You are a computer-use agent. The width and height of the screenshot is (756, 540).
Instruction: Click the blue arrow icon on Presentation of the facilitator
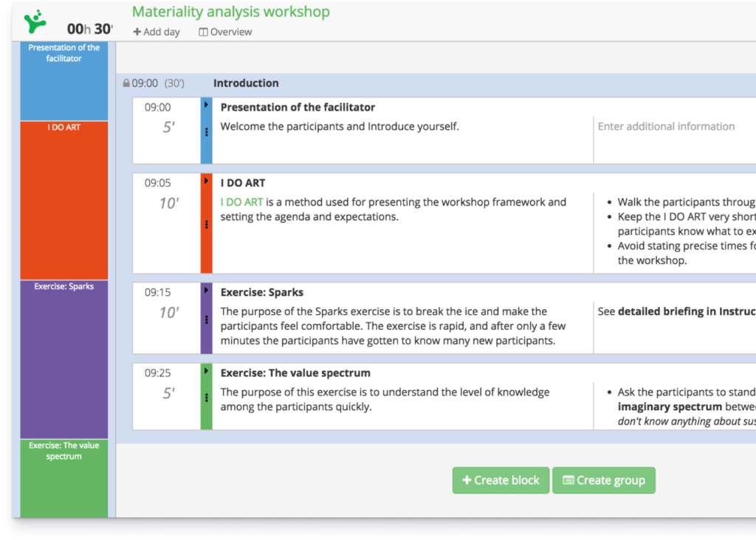(207, 105)
